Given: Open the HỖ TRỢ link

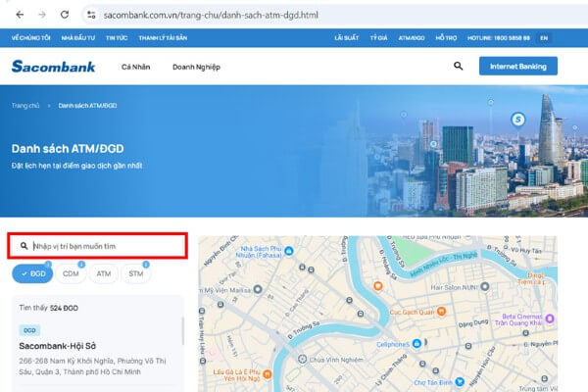Looking at the screenshot, I should click(446, 38).
